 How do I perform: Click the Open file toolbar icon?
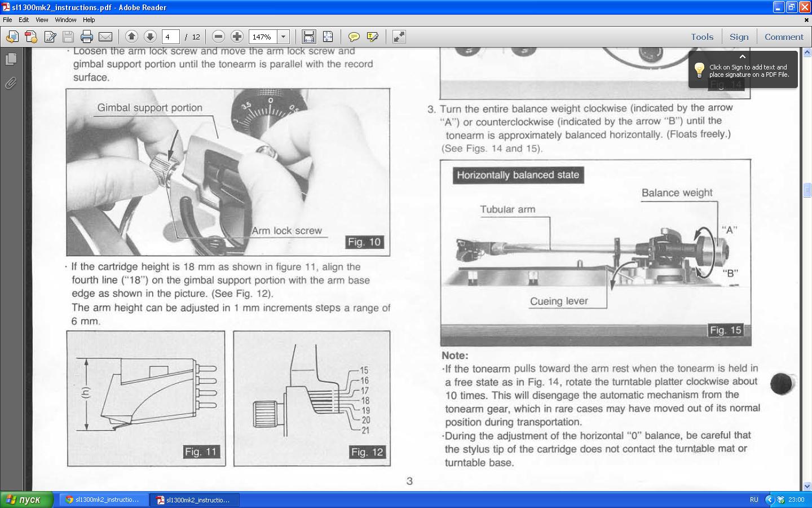tap(12, 37)
